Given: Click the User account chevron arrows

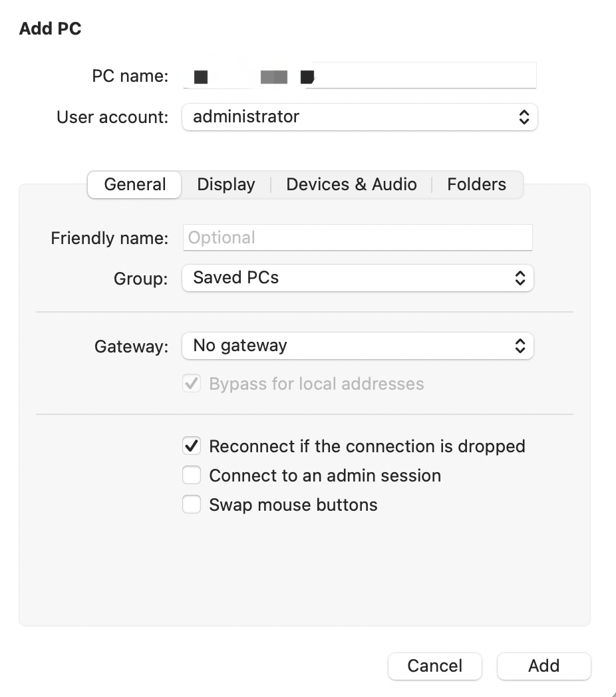Looking at the screenshot, I should (524, 117).
